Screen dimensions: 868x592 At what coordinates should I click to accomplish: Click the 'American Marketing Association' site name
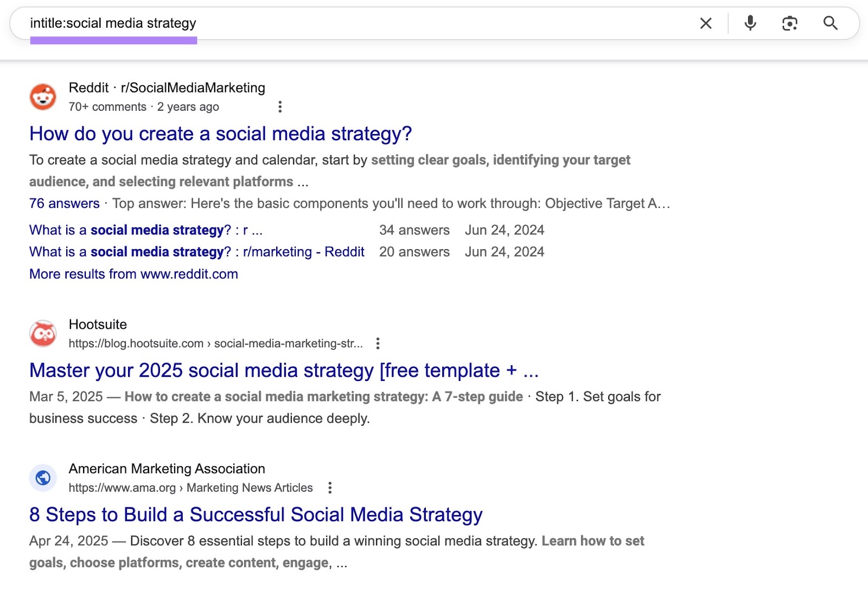tap(167, 469)
